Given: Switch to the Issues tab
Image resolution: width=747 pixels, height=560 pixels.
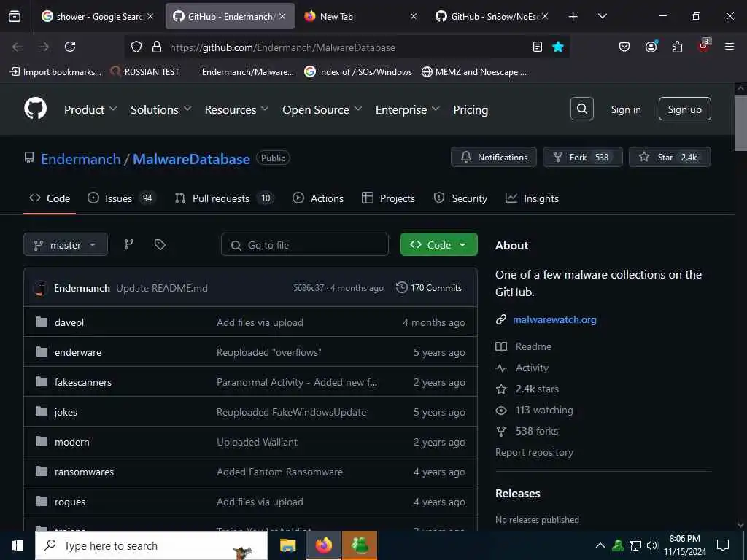Looking at the screenshot, I should click(120, 198).
